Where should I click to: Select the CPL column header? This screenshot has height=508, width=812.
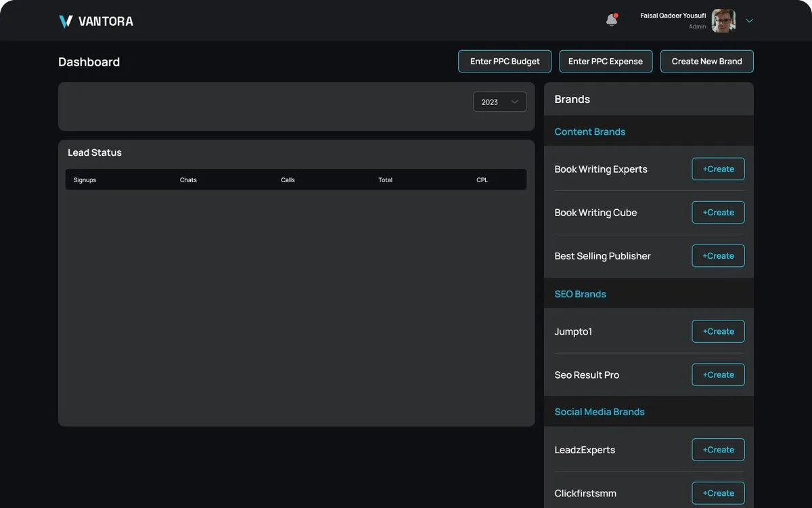[x=482, y=180]
